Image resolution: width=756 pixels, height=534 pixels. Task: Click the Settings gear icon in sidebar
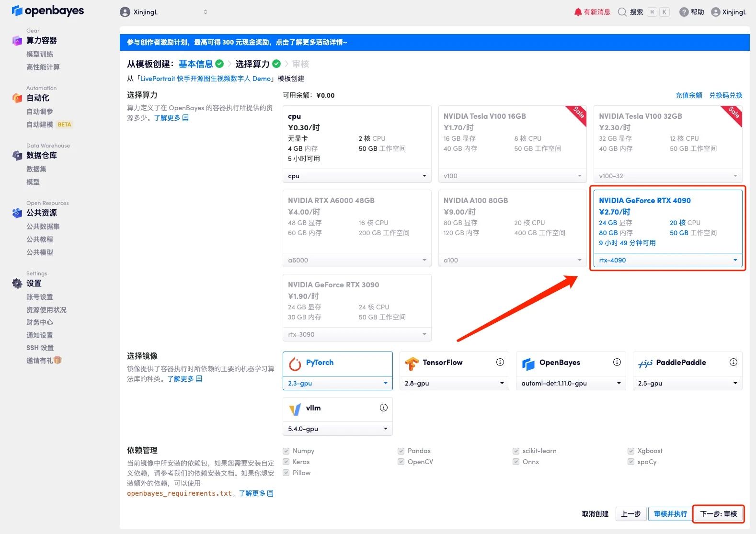coord(17,284)
